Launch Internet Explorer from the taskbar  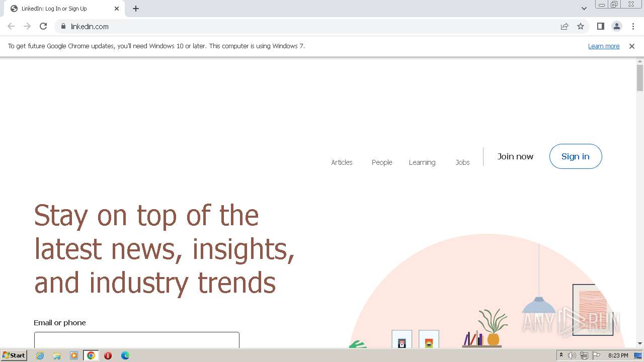pyautogui.click(x=40, y=355)
